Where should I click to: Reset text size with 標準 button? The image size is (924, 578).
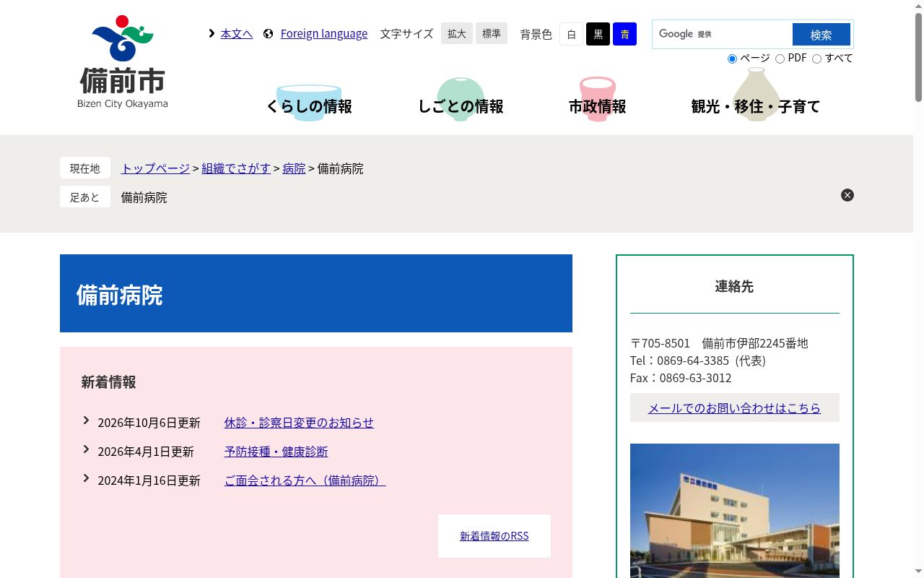(x=492, y=33)
